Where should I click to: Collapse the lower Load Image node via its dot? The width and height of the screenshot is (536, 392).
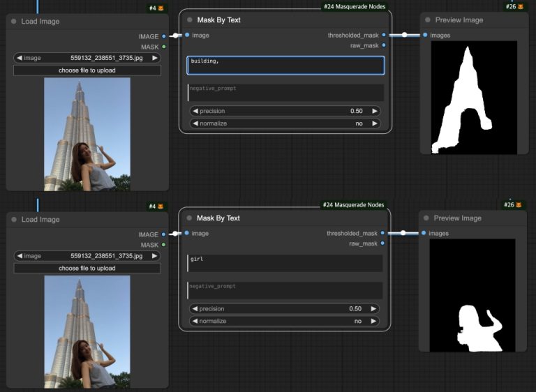pos(14,220)
